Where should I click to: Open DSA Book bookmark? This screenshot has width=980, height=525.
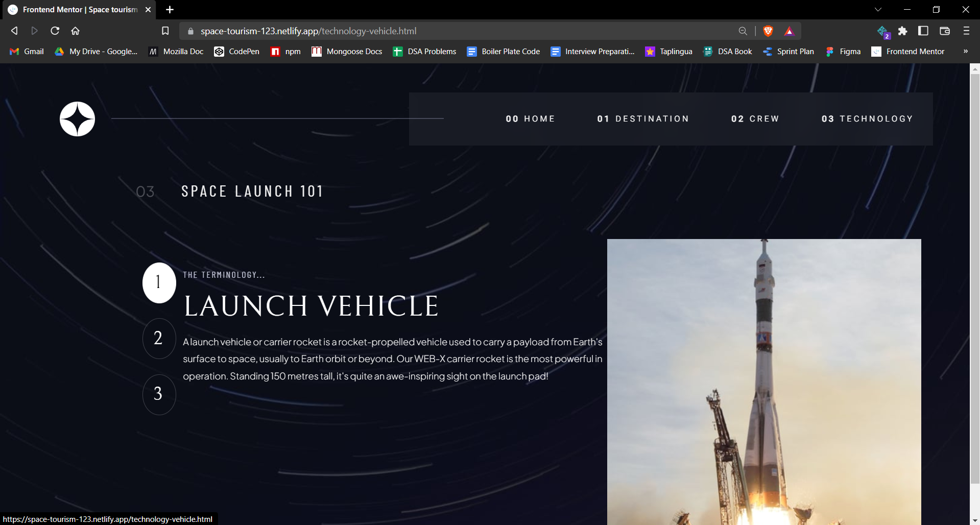pos(727,52)
